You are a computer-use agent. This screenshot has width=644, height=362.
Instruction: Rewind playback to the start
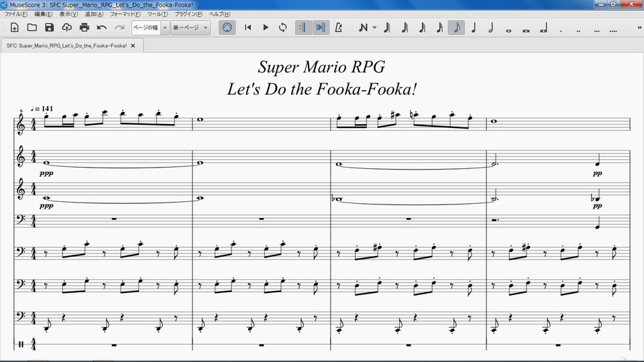(x=248, y=27)
